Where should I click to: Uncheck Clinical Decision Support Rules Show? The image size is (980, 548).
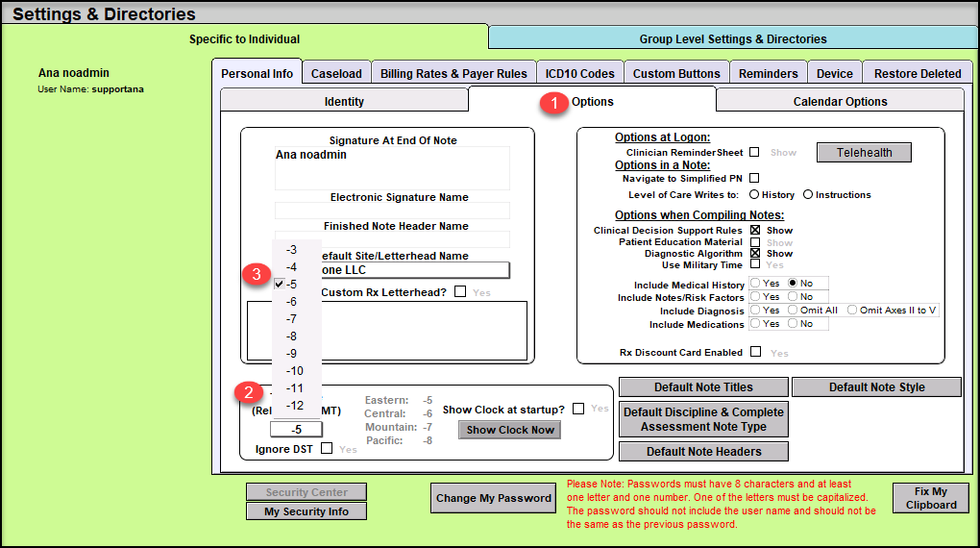(x=755, y=231)
